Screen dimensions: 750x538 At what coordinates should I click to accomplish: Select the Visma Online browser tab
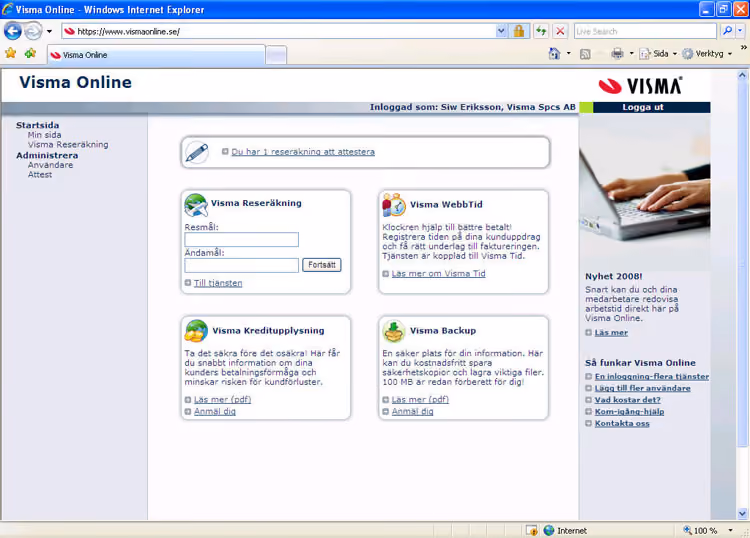pyautogui.click(x=156, y=55)
